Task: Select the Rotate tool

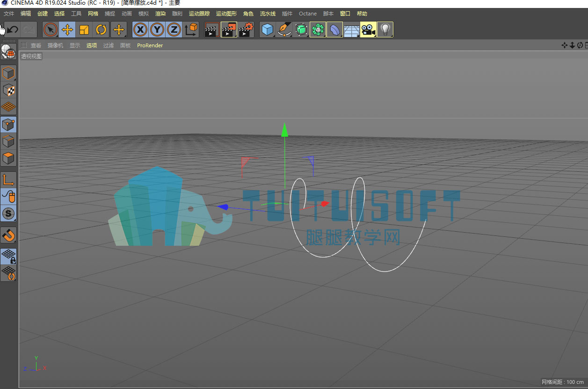Action: [101, 30]
